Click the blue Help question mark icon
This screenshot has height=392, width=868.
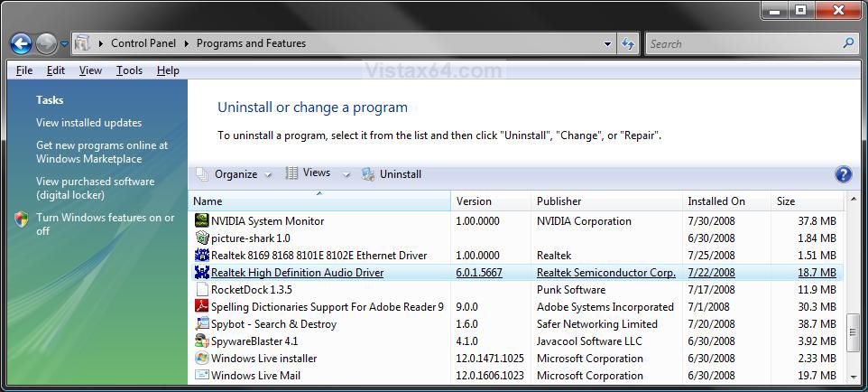843,174
